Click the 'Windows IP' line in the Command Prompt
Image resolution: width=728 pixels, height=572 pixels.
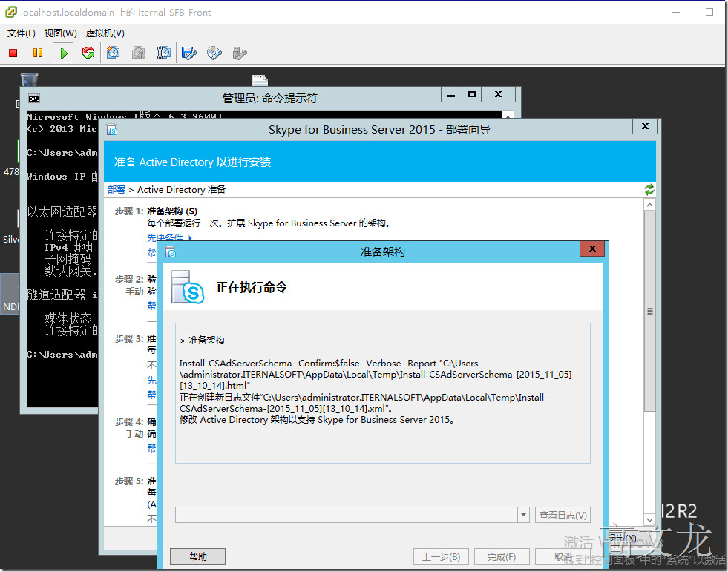[x=62, y=177]
